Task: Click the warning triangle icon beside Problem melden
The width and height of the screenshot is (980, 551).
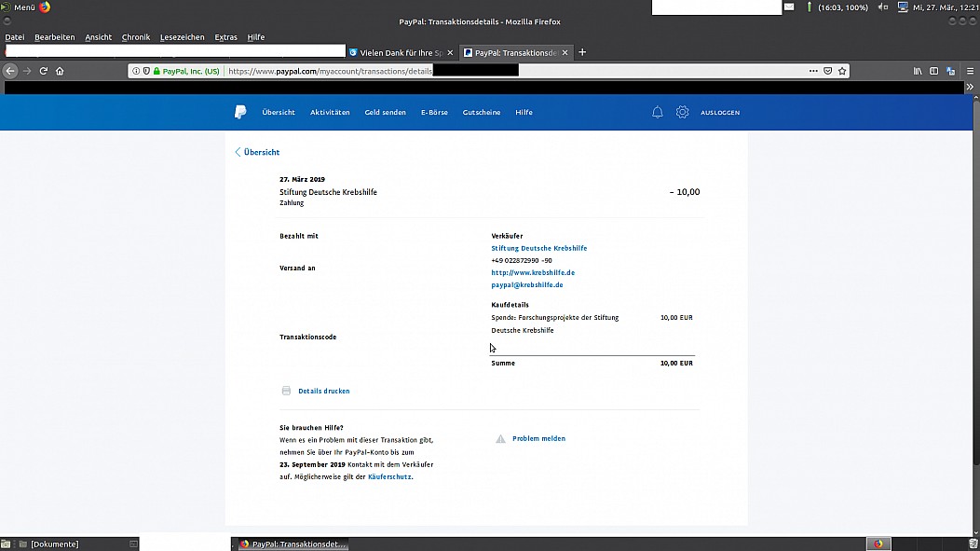Action: pos(500,438)
